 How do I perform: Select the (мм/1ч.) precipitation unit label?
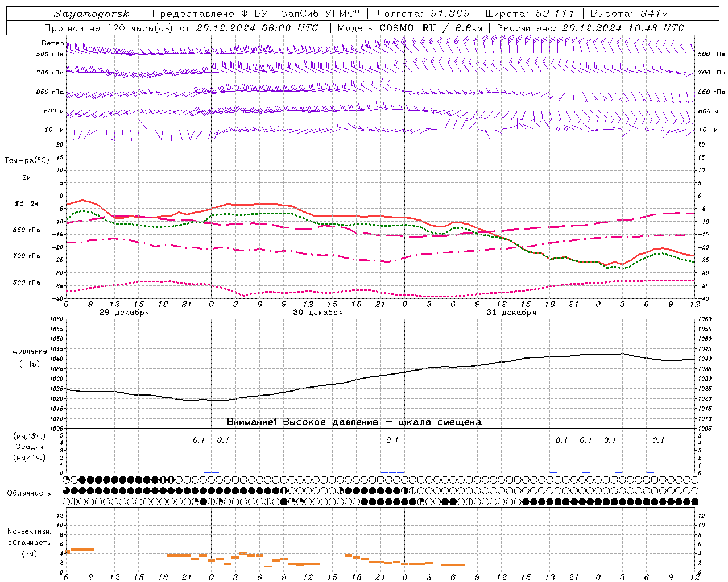point(30,458)
